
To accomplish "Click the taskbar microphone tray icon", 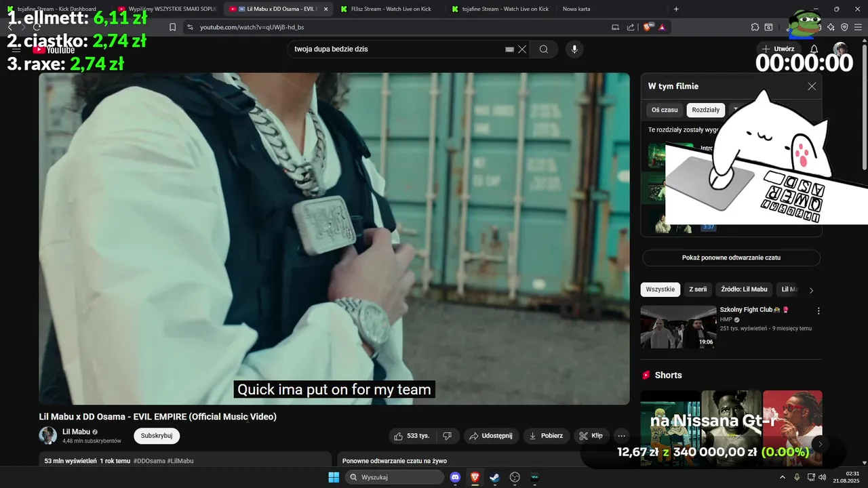I will click(797, 477).
